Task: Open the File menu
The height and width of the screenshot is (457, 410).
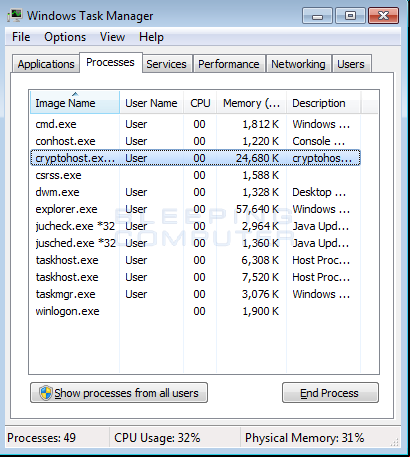Action: [x=21, y=37]
